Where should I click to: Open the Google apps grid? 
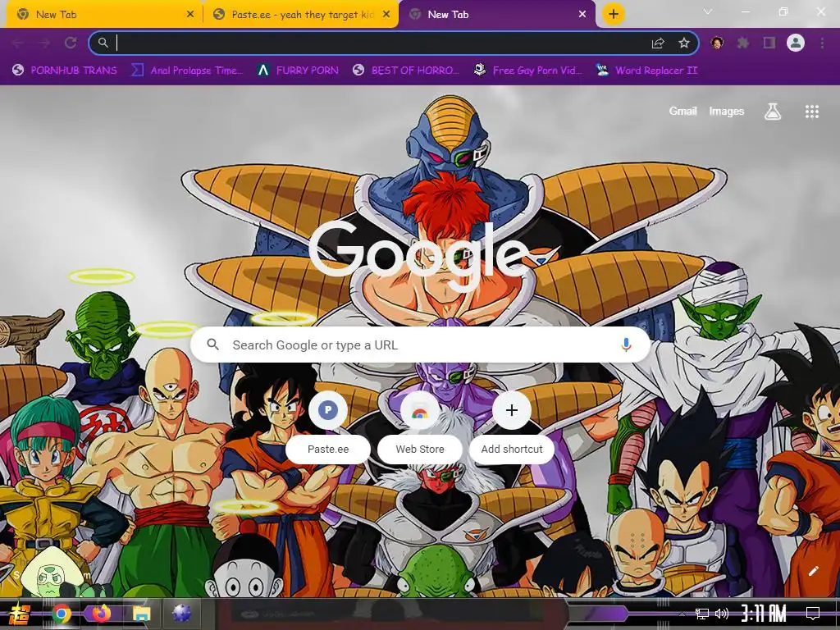coord(812,112)
